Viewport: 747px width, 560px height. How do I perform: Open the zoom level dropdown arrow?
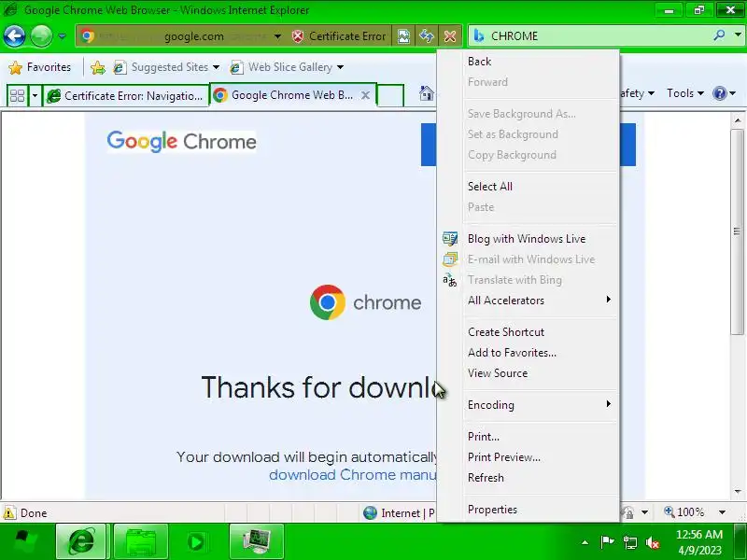[x=722, y=512]
